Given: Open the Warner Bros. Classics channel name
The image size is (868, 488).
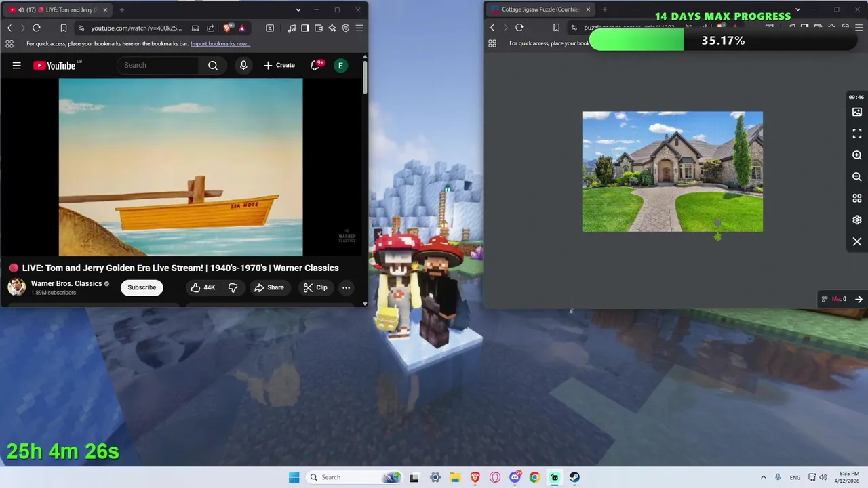Looking at the screenshot, I should point(66,283).
